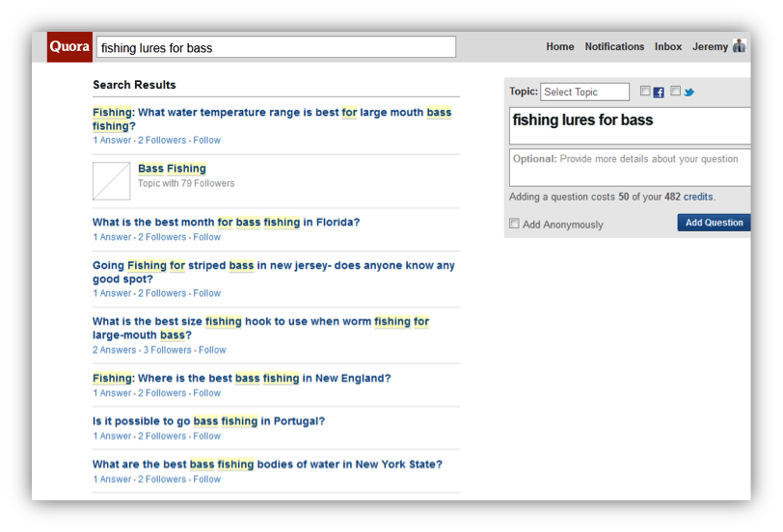Click Jeremy's profile avatar icon
This screenshot has width=783, height=532.
[x=739, y=46]
